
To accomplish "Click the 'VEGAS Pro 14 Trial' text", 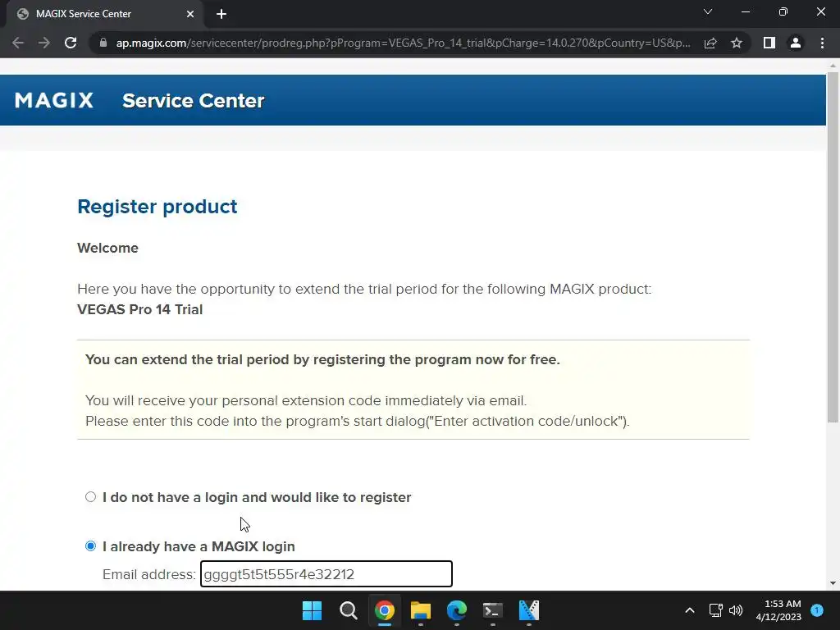I will 139,309.
